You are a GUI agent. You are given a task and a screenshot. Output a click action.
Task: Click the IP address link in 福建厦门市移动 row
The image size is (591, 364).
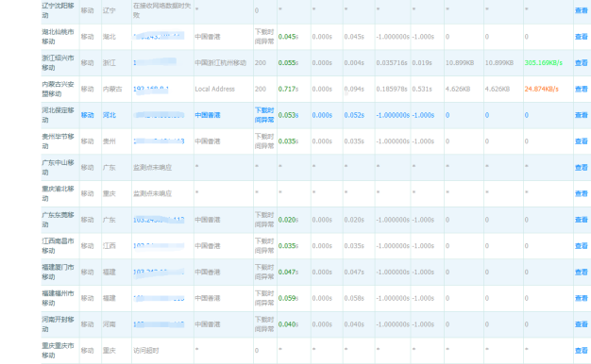tap(159, 272)
